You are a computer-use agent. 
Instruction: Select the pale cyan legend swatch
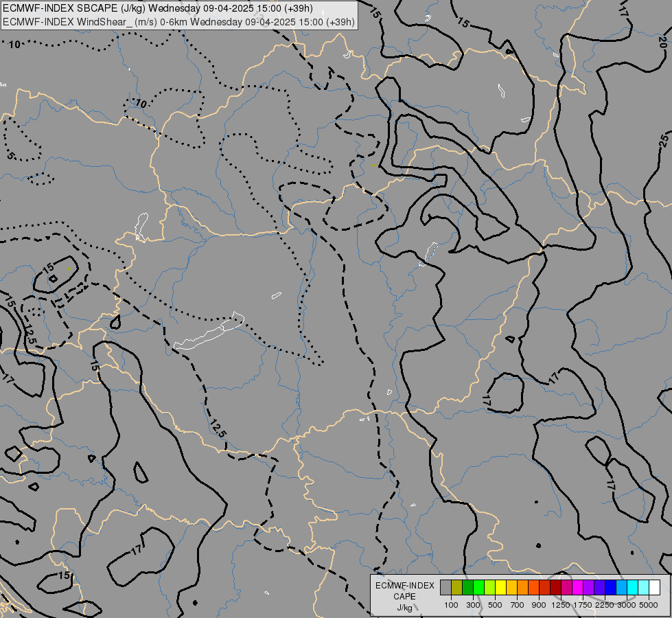(x=644, y=587)
